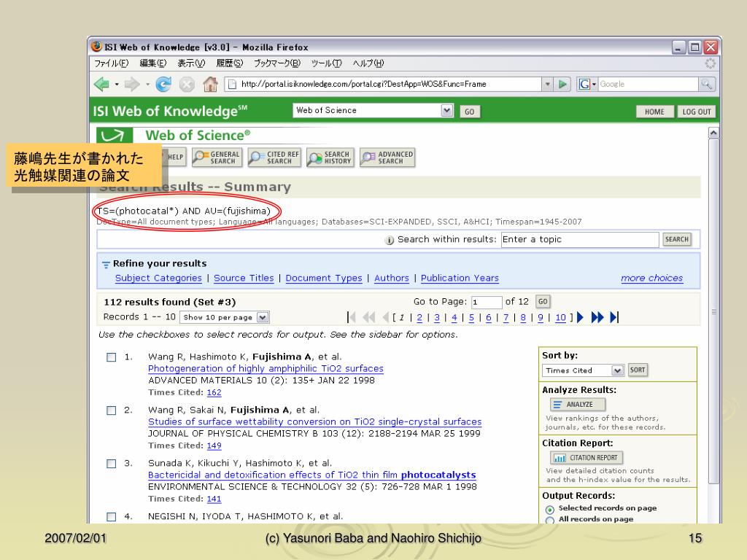Open the Citation Report
Screen dimensions: 747x560
point(587,458)
